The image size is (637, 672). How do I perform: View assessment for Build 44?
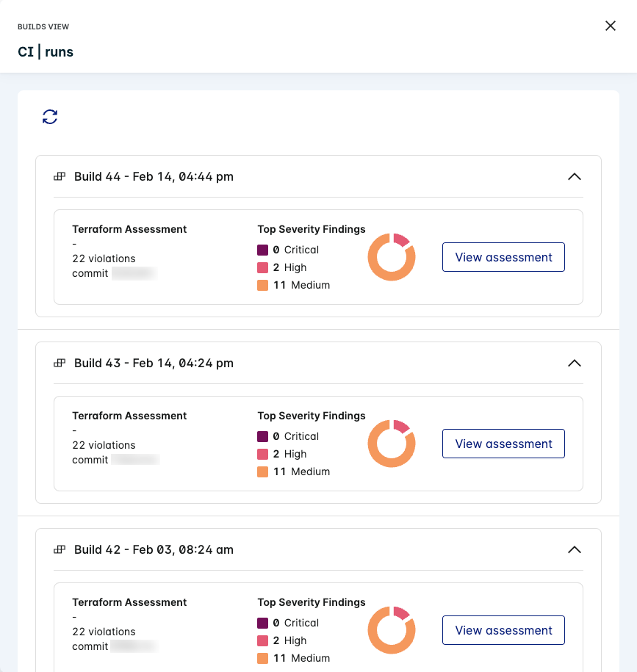(503, 257)
